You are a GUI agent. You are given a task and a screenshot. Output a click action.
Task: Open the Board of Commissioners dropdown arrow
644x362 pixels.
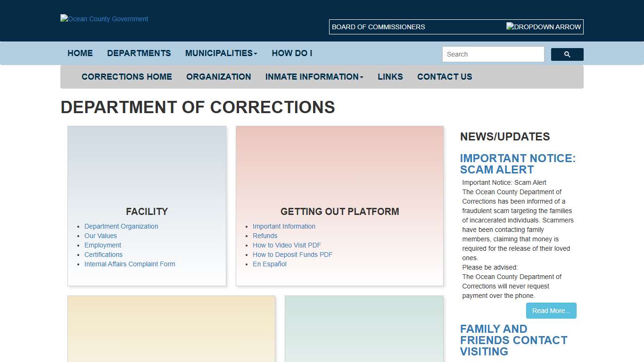coord(543,27)
